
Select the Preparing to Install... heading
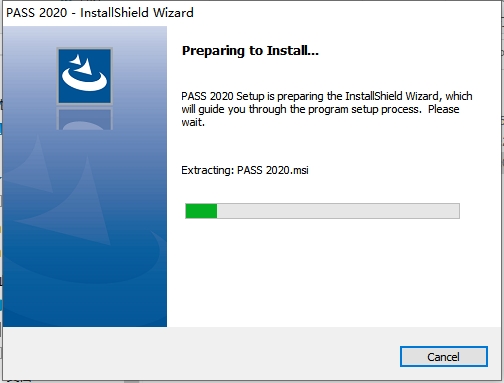[x=250, y=51]
